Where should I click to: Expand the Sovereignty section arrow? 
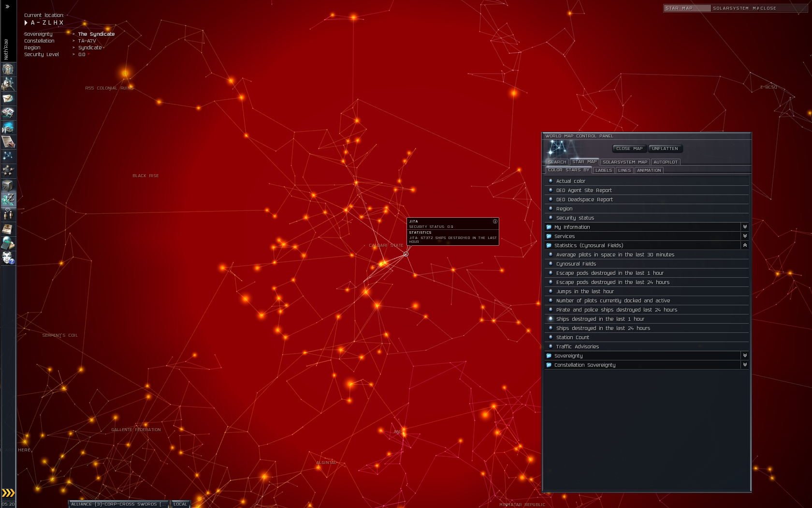point(745,356)
